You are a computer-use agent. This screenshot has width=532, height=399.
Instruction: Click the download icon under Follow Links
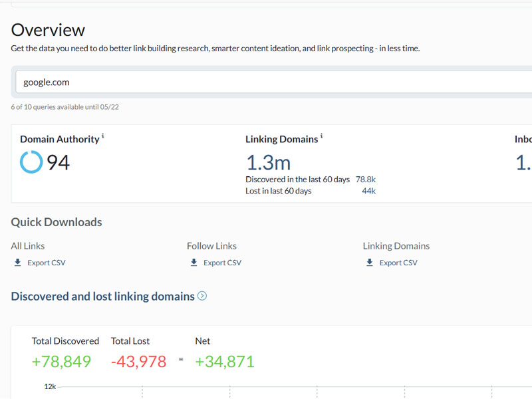[x=194, y=263]
